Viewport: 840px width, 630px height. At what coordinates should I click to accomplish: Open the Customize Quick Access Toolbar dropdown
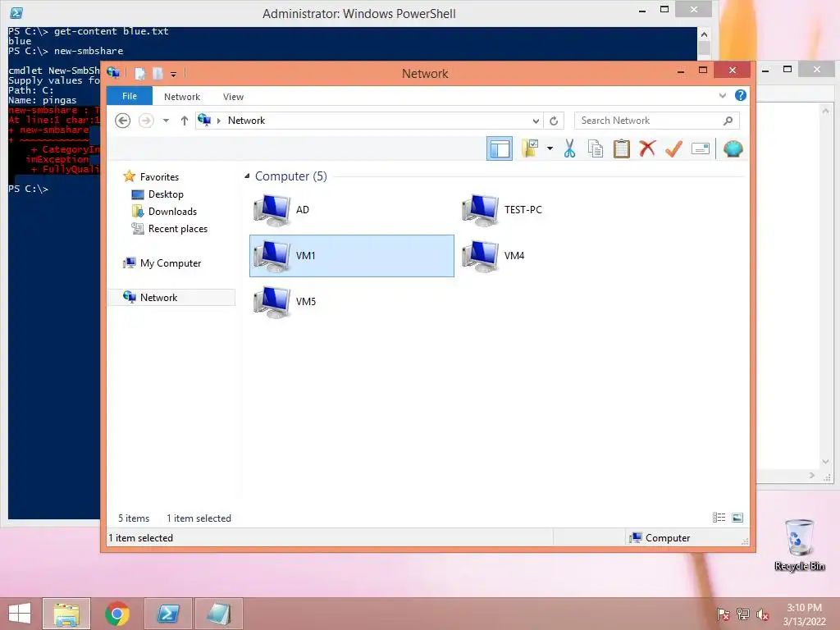(x=174, y=74)
